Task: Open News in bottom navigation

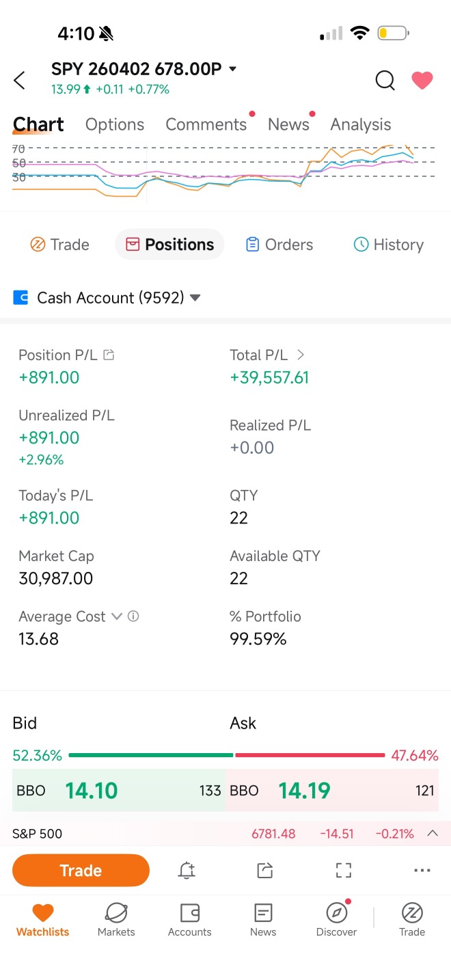Action: 263,920
